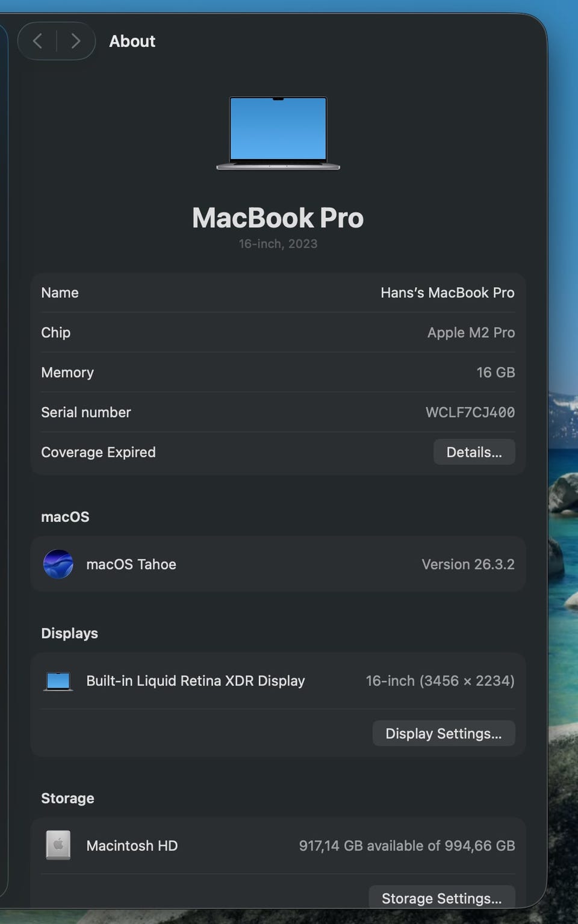The width and height of the screenshot is (578, 924).
Task: Go forward using the right chevron
Action: click(x=76, y=41)
